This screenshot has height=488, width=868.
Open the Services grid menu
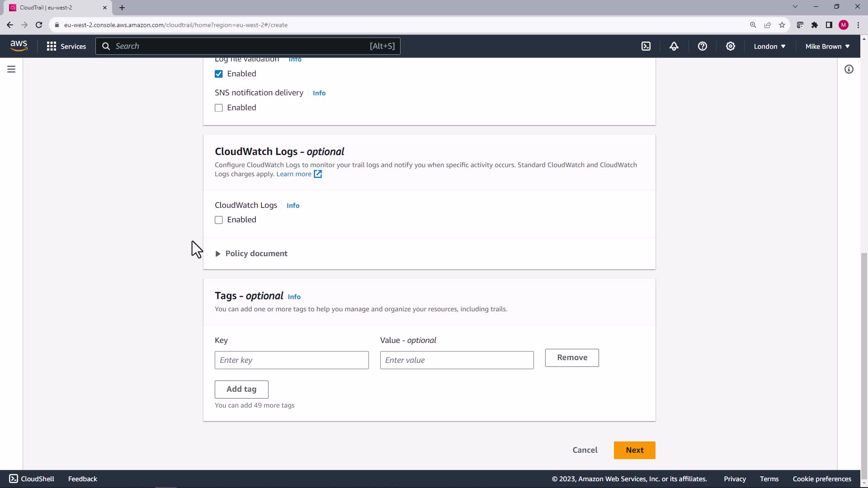click(x=66, y=46)
